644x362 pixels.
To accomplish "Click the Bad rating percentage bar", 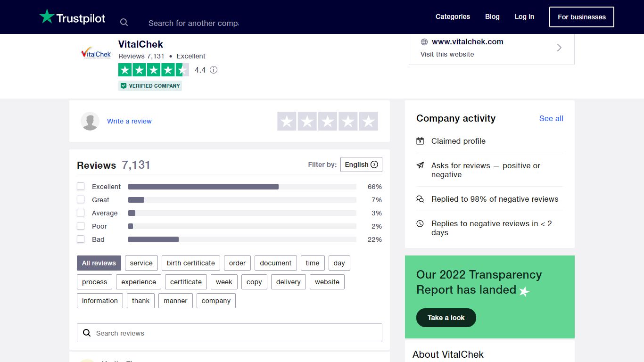I will [242, 239].
